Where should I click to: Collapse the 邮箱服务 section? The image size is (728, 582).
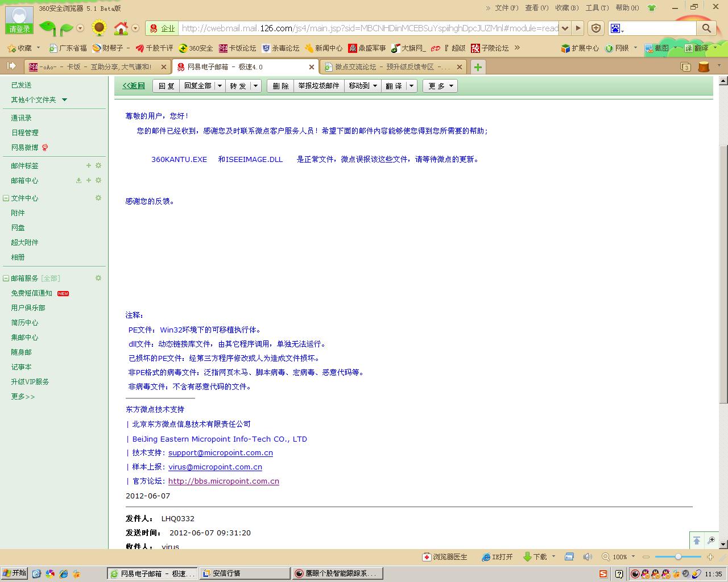6,278
